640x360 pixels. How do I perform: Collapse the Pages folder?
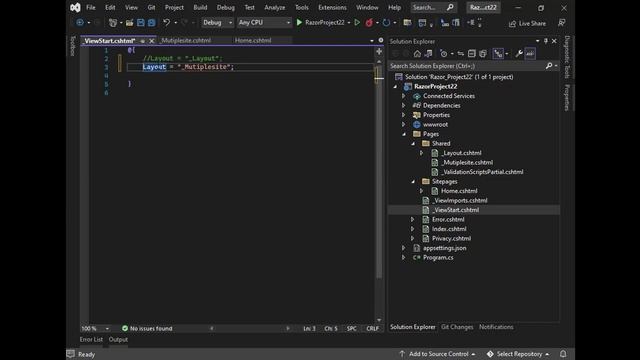[x=404, y=134]
